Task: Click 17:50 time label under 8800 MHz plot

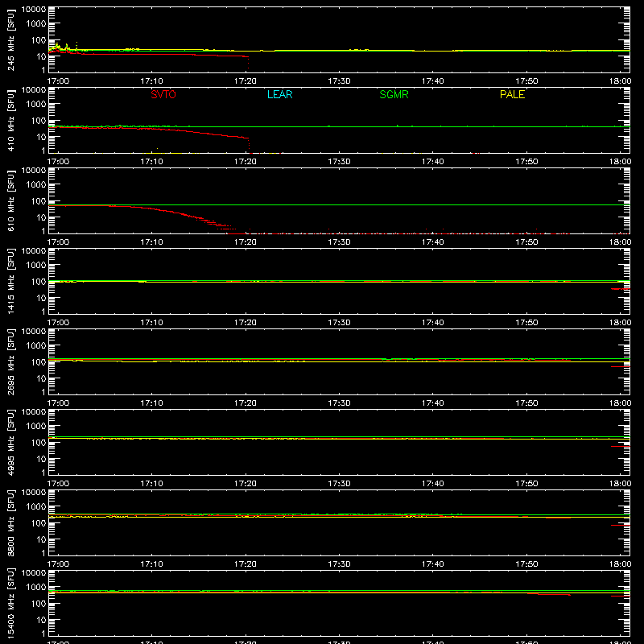Action: [x=526, y=564]
